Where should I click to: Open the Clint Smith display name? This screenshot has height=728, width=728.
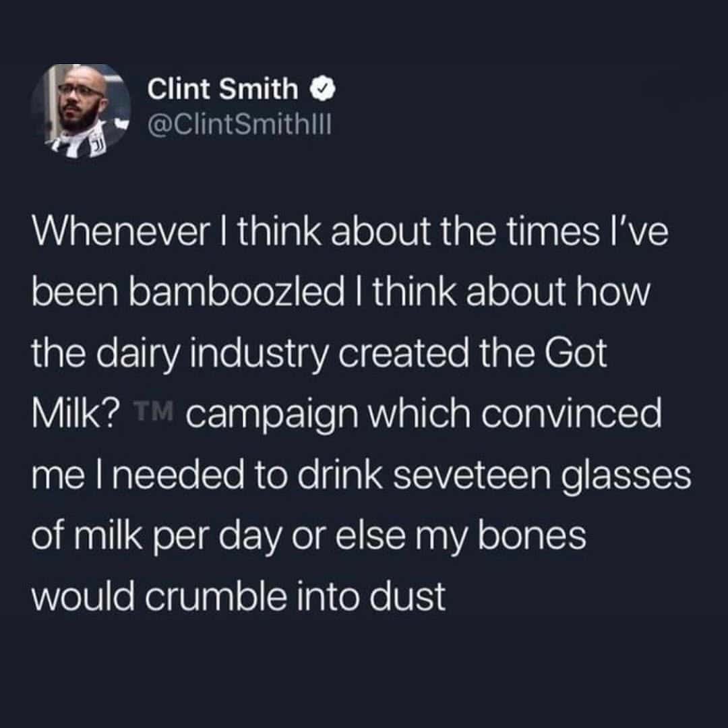click(222, 88)
